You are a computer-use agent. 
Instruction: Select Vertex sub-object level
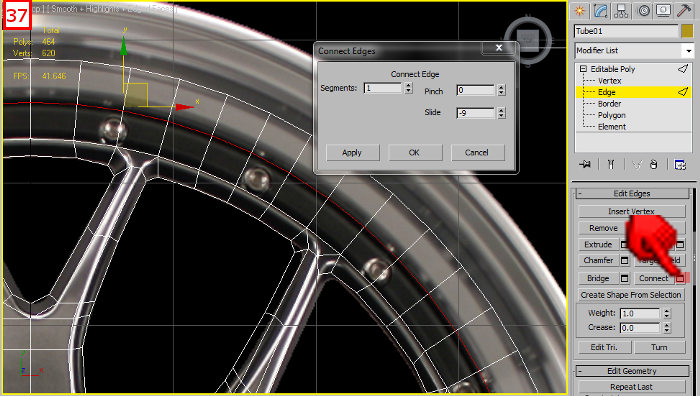point(609,81)
